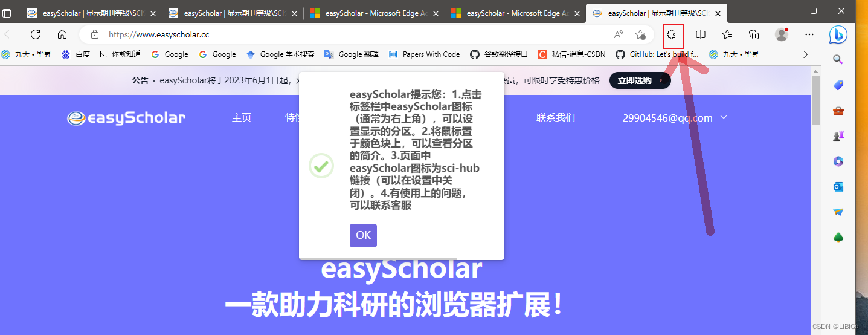Image resolution: width=868 pixels, height=335 pixels.
Task: Click the Read aloud icon in address bar
Action: point(619,34)
